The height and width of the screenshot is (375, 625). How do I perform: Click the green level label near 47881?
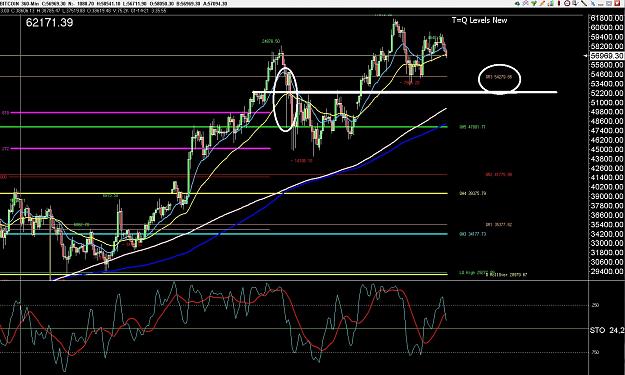click(472, 127)
